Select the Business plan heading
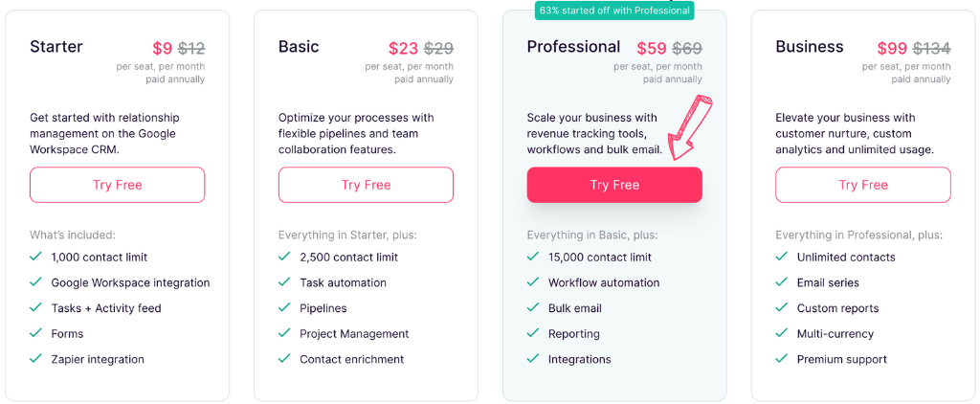 pyautogui.click(x=810, y=46)
